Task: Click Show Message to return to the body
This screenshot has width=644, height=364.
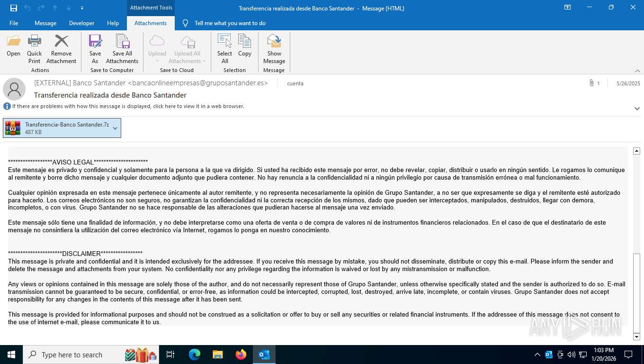Action: pyautogui.click(x=274, y=49)
